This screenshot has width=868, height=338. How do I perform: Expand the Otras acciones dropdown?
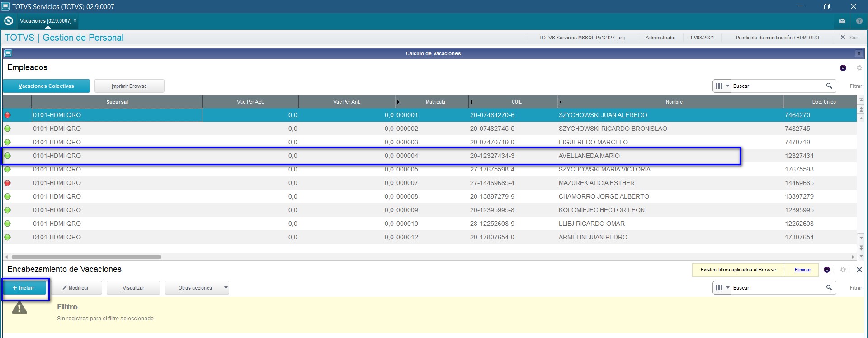[197, 288]
